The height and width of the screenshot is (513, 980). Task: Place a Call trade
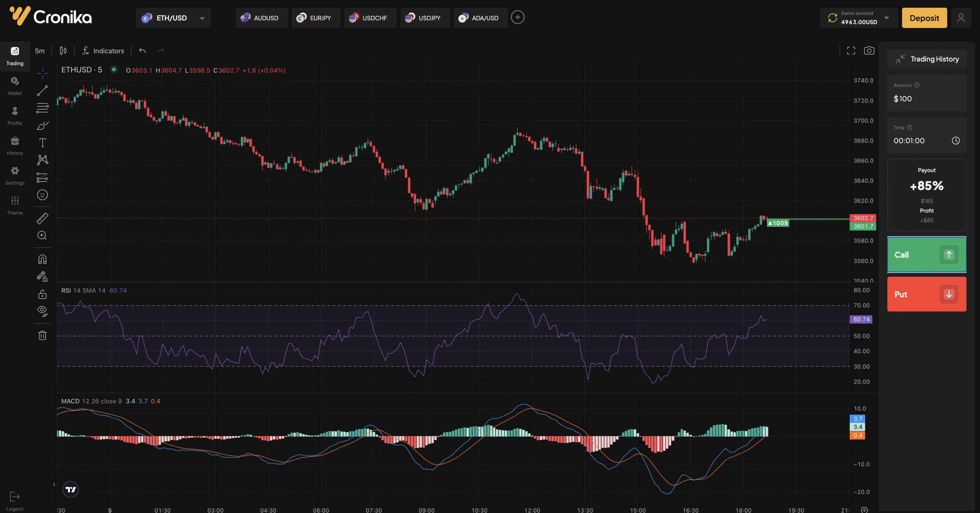[926, 255]
